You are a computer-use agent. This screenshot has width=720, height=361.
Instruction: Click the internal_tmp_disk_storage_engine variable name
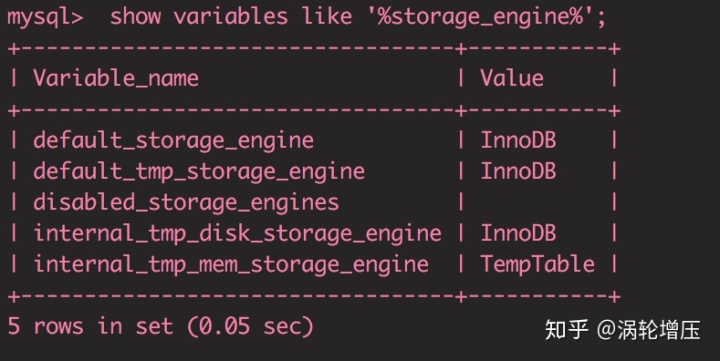click(x=237, y=233)
